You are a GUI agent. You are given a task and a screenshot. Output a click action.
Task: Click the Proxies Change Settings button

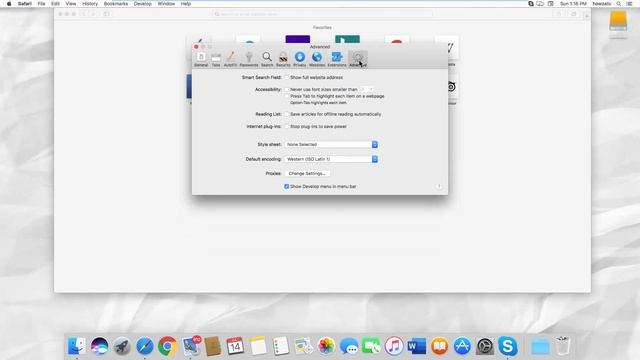tap(307, 173)
